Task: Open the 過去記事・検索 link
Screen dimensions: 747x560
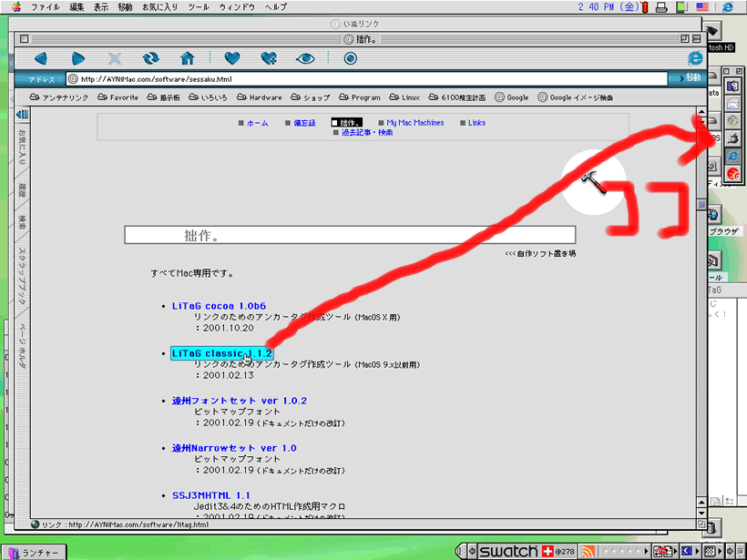Action: coord(367,132)
